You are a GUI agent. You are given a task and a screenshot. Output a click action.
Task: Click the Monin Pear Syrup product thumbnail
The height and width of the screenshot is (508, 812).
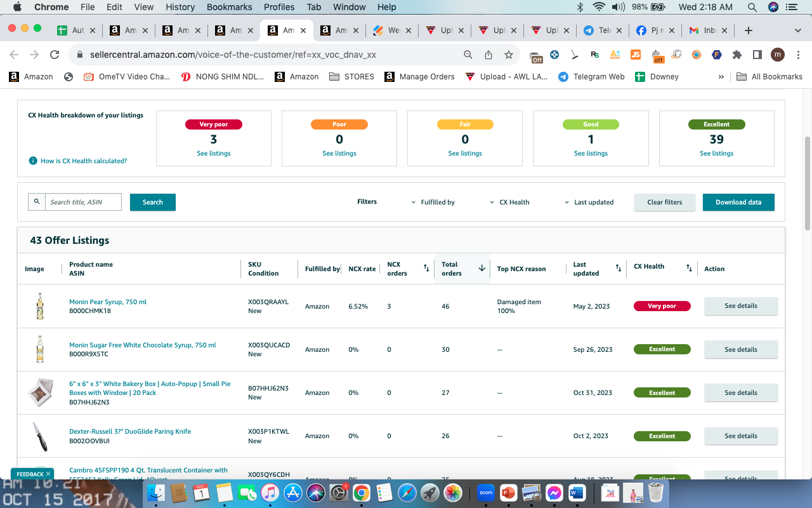(41, 306)
